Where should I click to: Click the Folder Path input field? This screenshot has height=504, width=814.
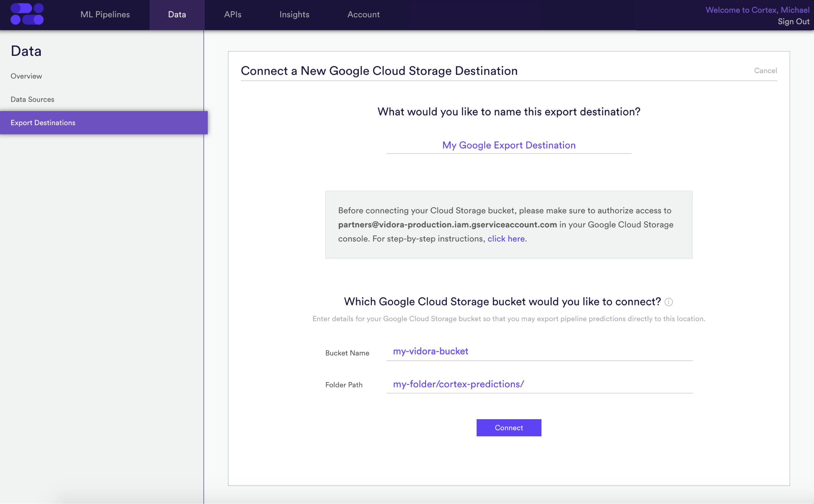coord(539,384)
